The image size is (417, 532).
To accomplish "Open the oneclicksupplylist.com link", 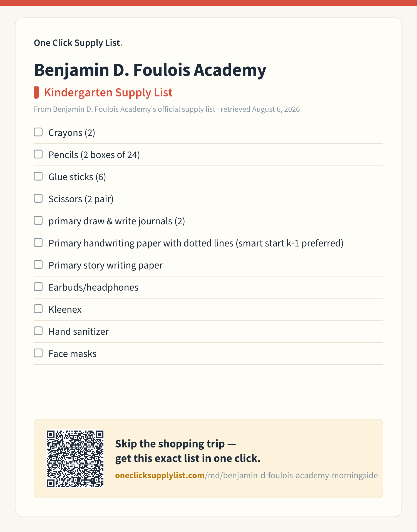I will (246, 475).
